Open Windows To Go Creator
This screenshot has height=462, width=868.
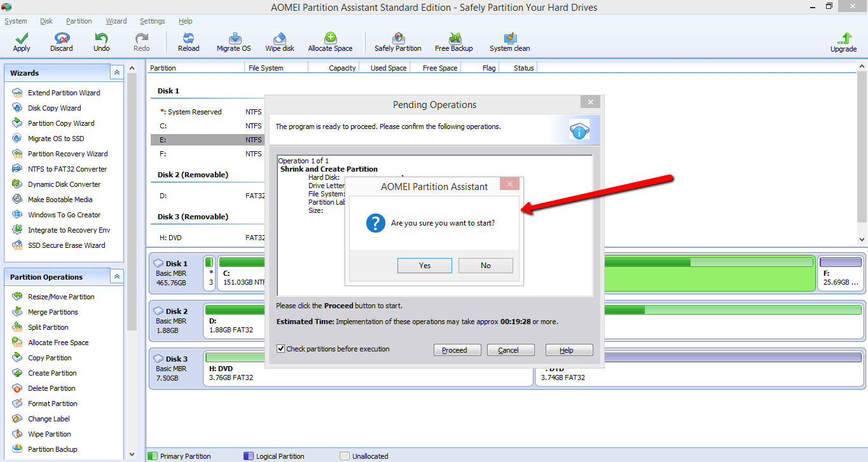(x=64, y=215)
